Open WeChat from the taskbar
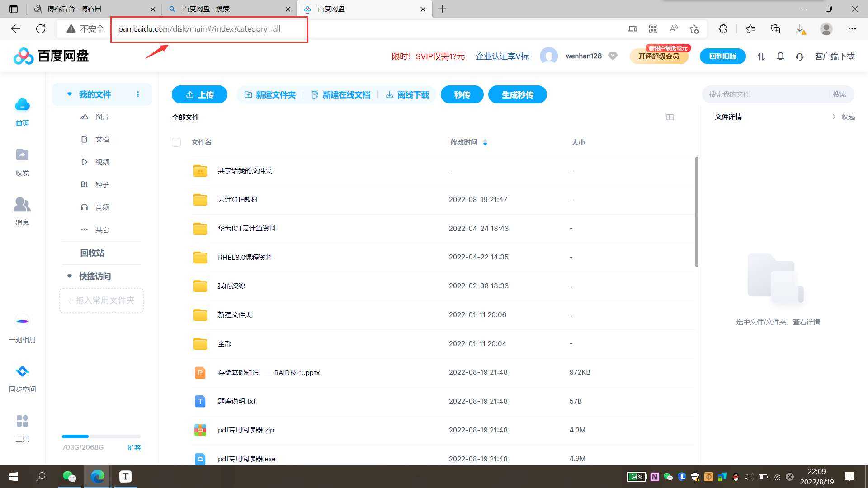This screenshot has width=868, height=488. coord(69,477)
